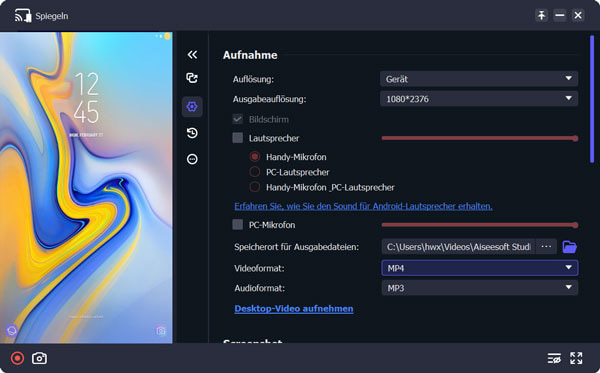Select the Handy-Mikrofon radio option

254,157
